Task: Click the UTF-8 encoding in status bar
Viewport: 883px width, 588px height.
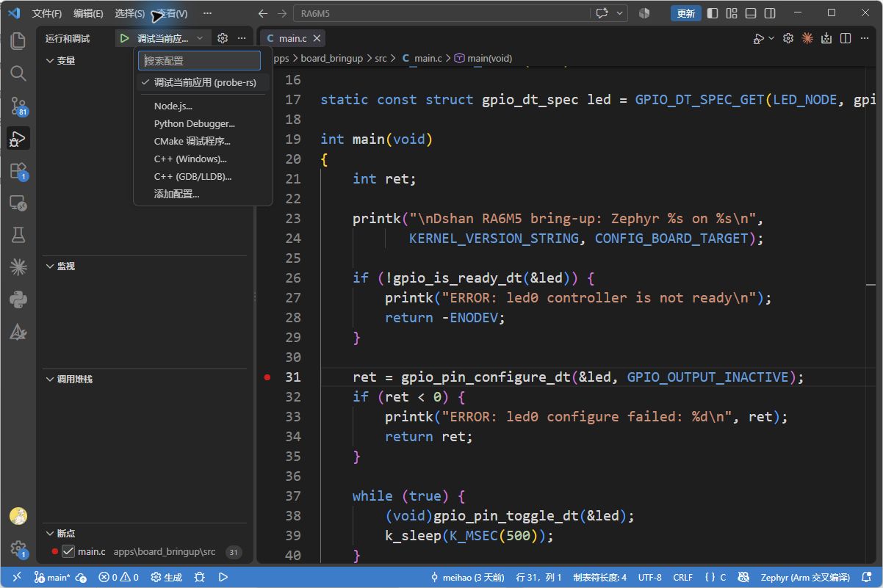Action: pos(650,578)
